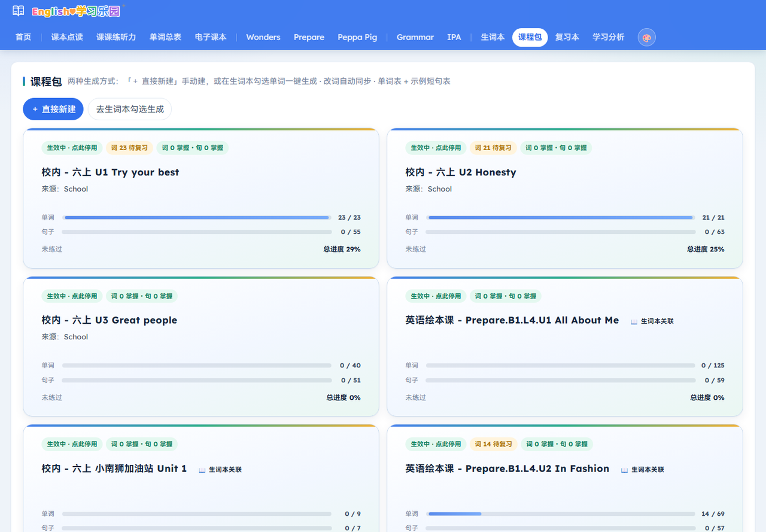The image size is (766, 532).
Task: Click book icon beside In Fashion title
Action: pyautogui.click(x=624, y=470)
